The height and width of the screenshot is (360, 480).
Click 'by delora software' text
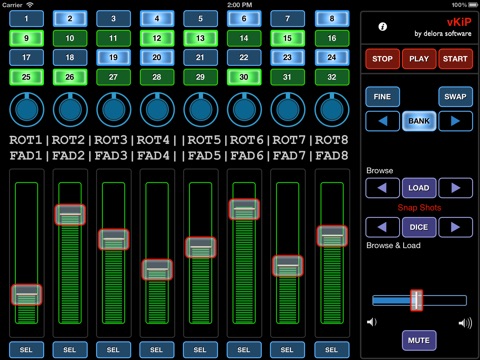pos(443,34)
